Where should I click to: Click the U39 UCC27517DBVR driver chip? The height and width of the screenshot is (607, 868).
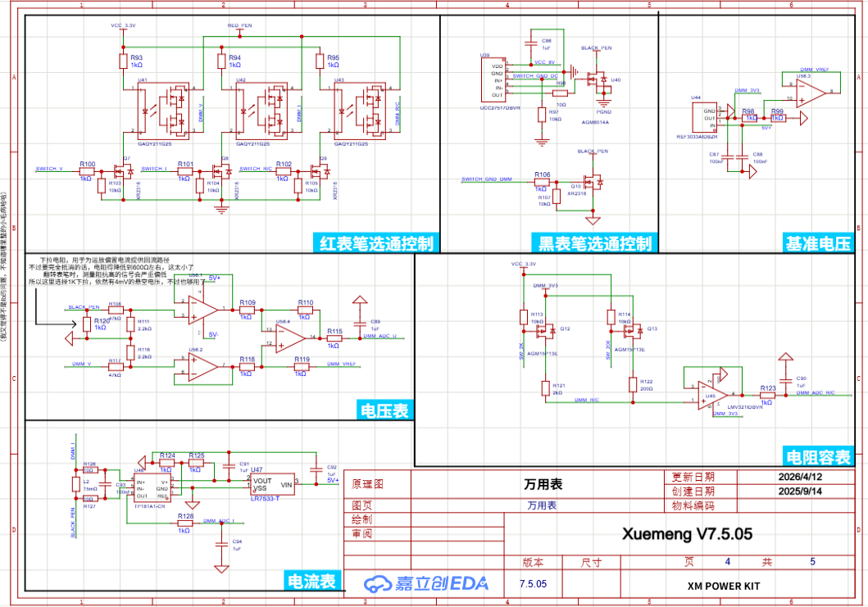492,79
